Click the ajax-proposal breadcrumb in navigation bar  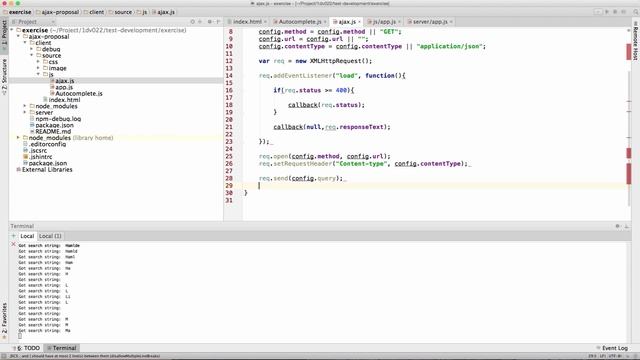click(x=57, y=12)
